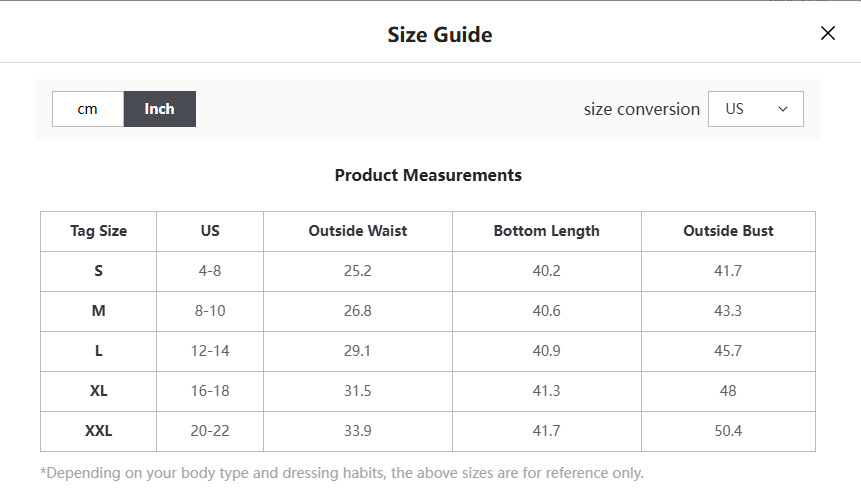Click the 4-8 US size cell
The image size is (861, 501).
(210, 271)
